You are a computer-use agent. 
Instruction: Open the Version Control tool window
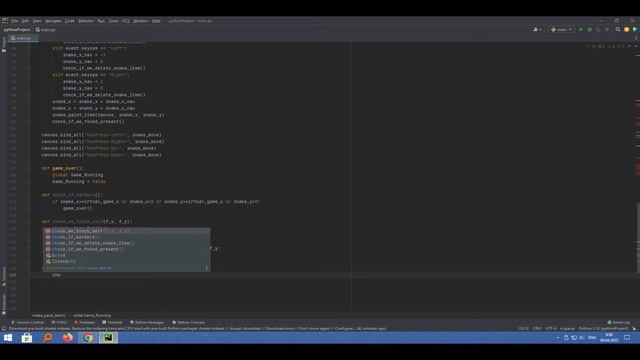click(27, 322)
